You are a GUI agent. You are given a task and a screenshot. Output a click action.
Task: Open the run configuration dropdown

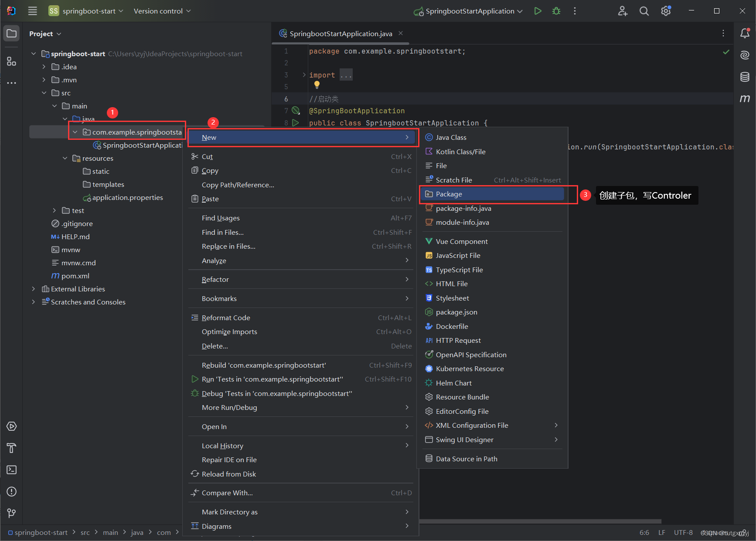[x=468, y=11]
